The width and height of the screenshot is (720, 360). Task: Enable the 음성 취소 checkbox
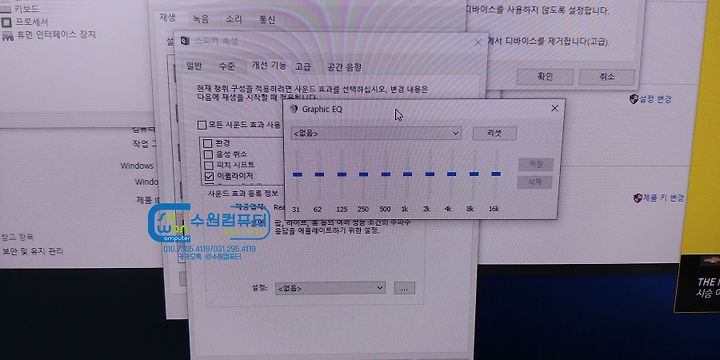pyautogui.click(x=208, y=154)
